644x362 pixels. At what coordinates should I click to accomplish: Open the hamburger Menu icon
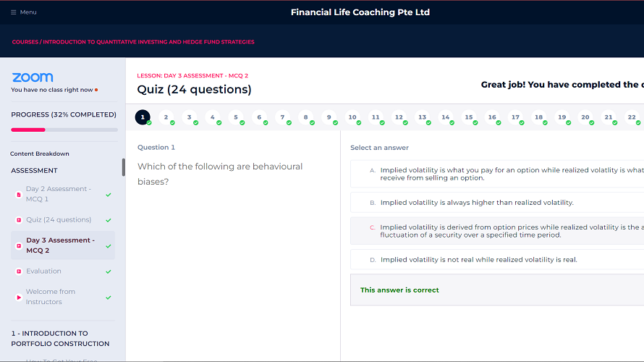point(14,12)
